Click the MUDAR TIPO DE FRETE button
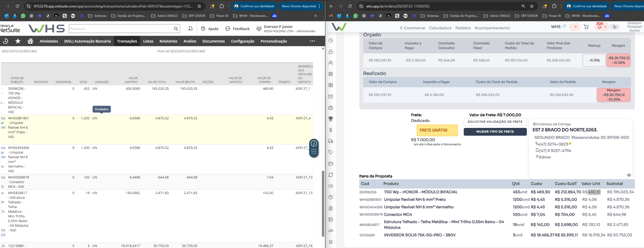Viewport: 644px width, 248px height. (x=495, y=132)
